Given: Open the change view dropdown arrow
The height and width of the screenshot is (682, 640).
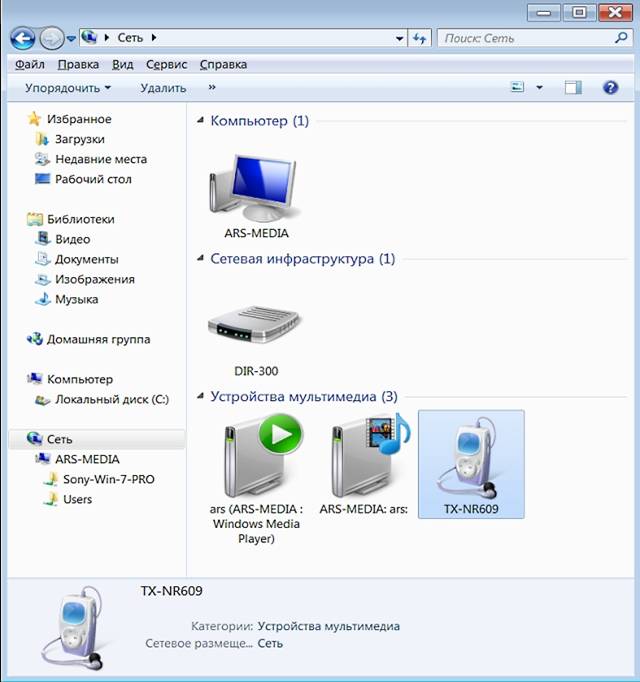Looking at the screenshot, I should point(539,88).
